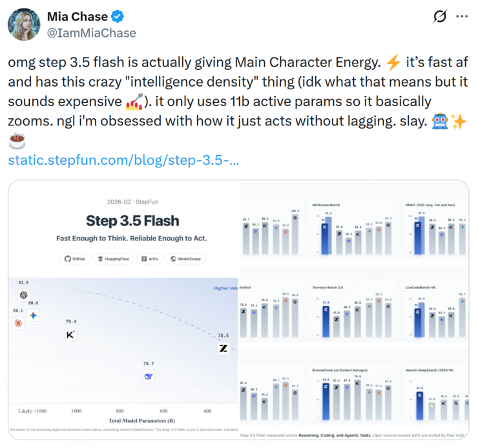Click the Claude logo scoring 80.1

[x=18, y=323]
